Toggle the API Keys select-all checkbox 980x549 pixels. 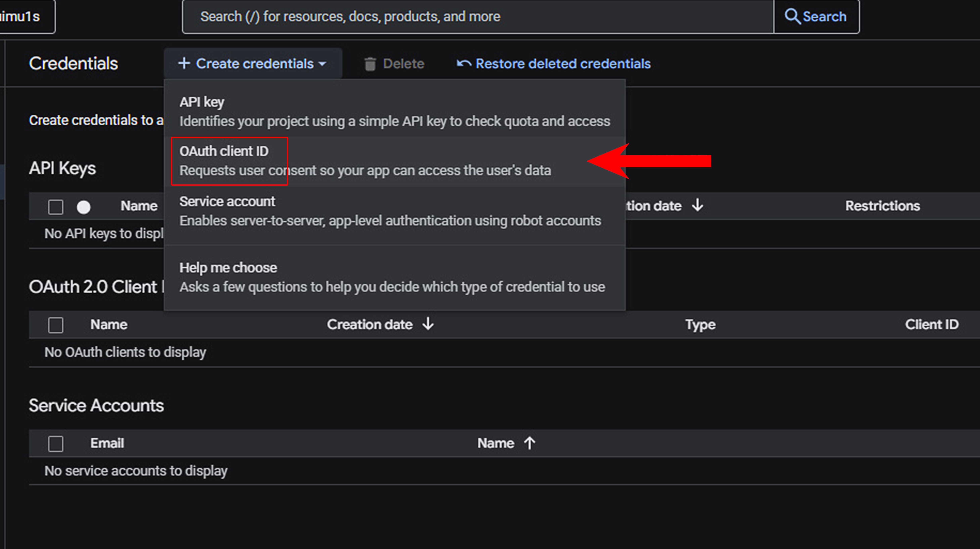(56, 207)
